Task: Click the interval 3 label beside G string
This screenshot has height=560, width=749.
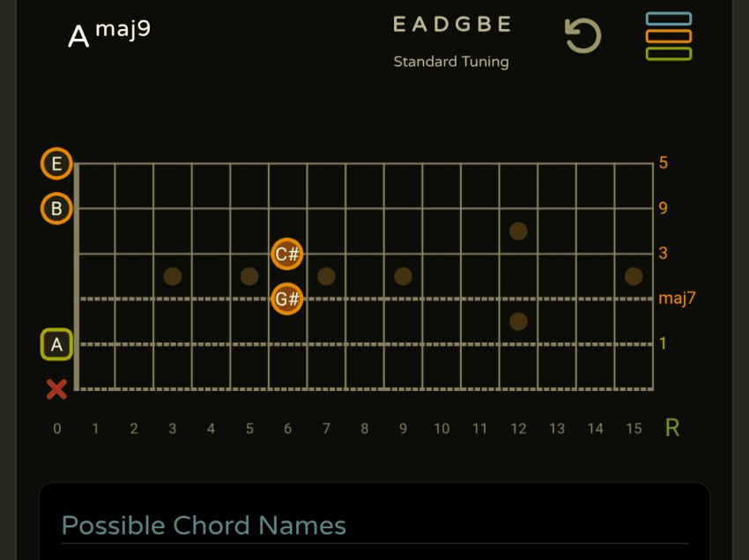Action: coord(663,254)
